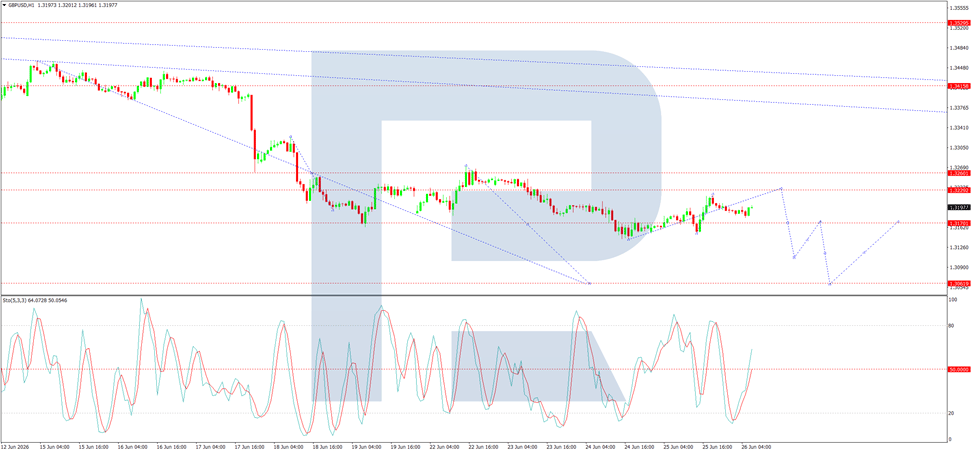Click price scale value 1.34480
The width and height of the screenshot is (973, 452).
959,68
